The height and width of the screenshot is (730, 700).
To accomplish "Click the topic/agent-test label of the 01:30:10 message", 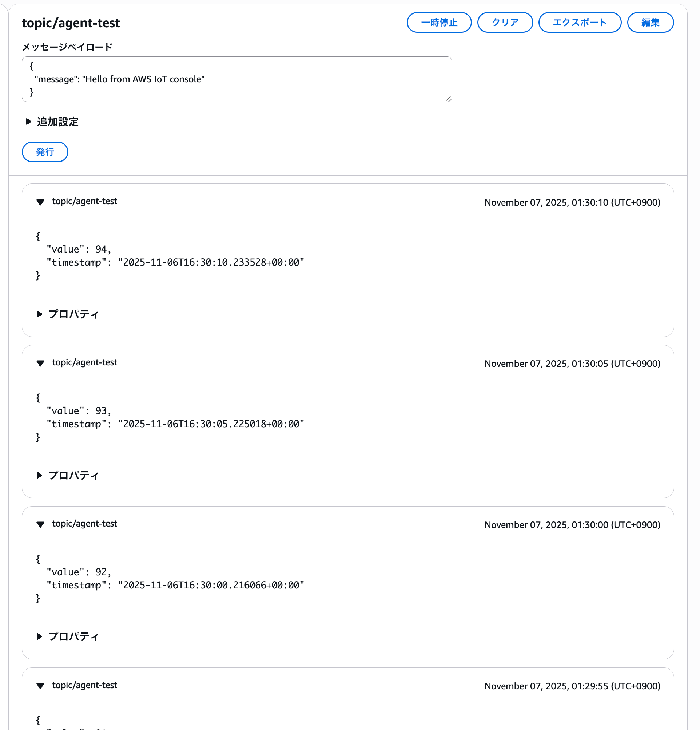I will (84, 202).
